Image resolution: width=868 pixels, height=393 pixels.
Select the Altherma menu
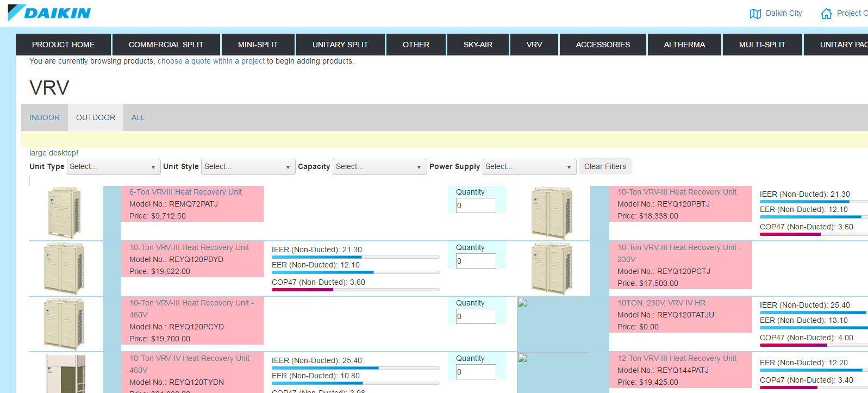684,45
